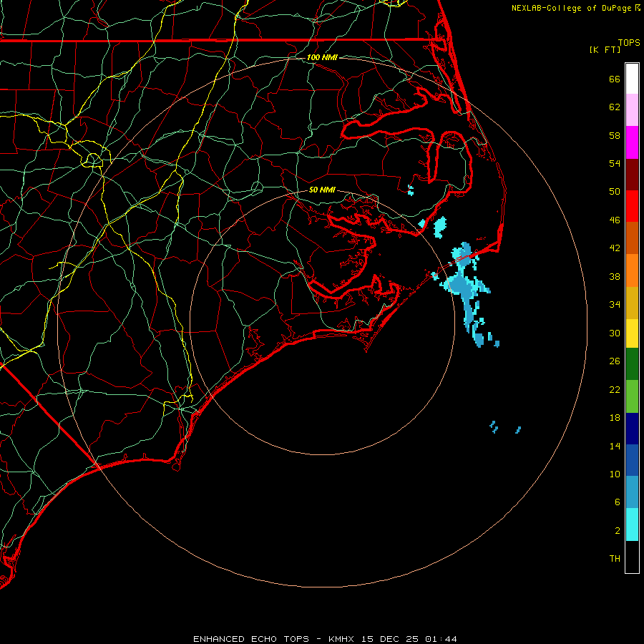Click the '50 NMI' range ring label
The image size is (644, 644).
(323, 190)
